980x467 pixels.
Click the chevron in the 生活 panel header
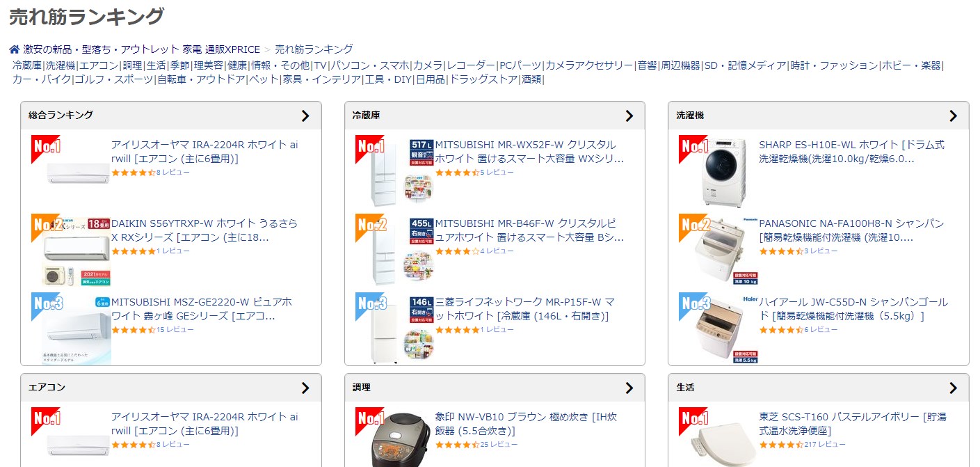tap(953, 388)
